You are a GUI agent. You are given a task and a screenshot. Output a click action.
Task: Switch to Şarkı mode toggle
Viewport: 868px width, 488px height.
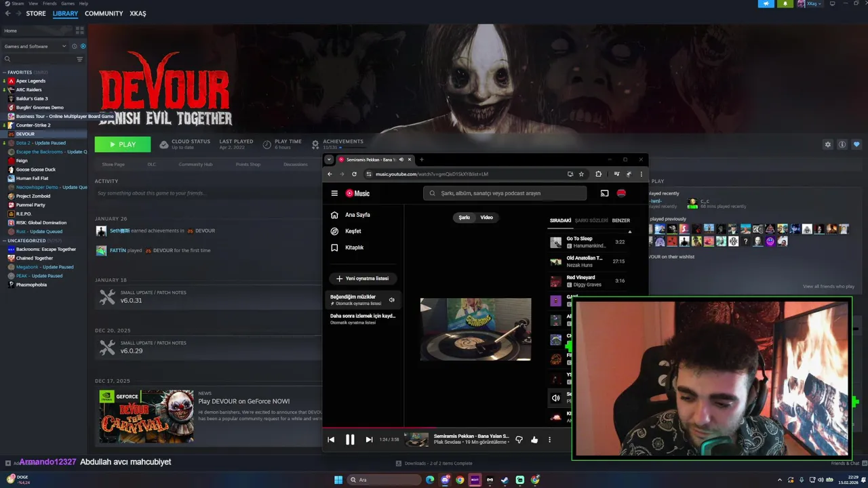click(x=465, y=218)
